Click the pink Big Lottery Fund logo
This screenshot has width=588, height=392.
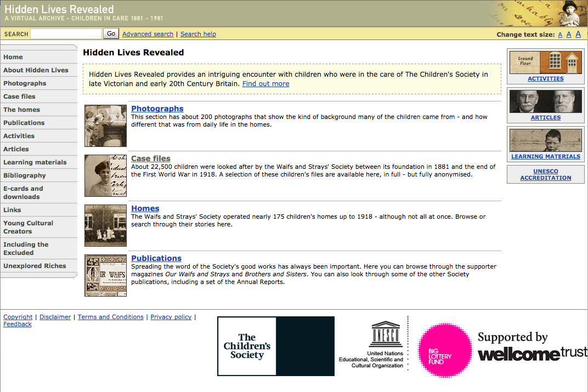[x=445, y=350]
